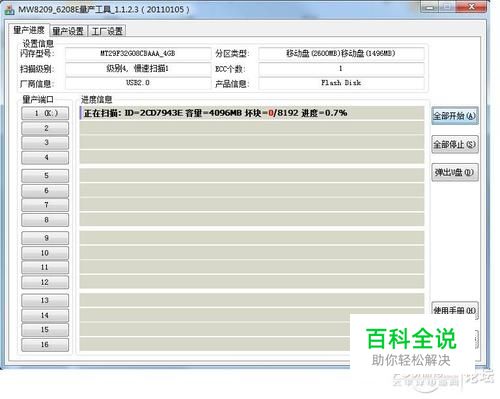
Task: Click the ECC个数 field showing 1
Action: [x=341, y=69]
